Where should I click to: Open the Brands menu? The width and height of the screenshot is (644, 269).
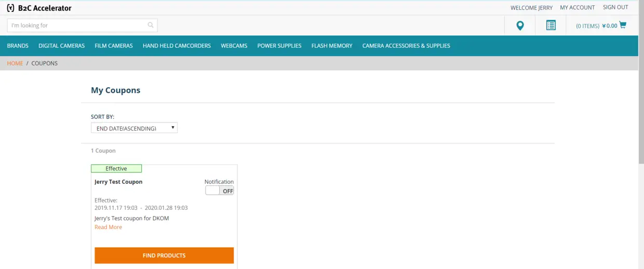tap(18, 46)
